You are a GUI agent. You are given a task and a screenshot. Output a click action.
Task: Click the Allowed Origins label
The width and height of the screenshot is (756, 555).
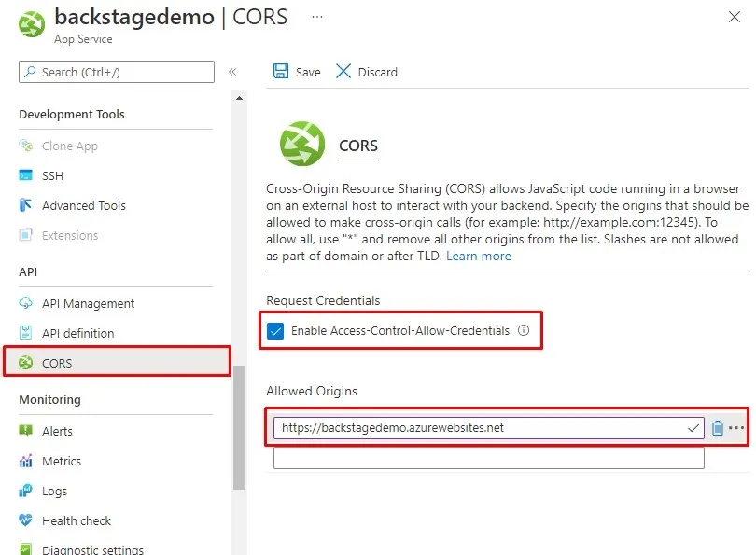coord(312,391)
